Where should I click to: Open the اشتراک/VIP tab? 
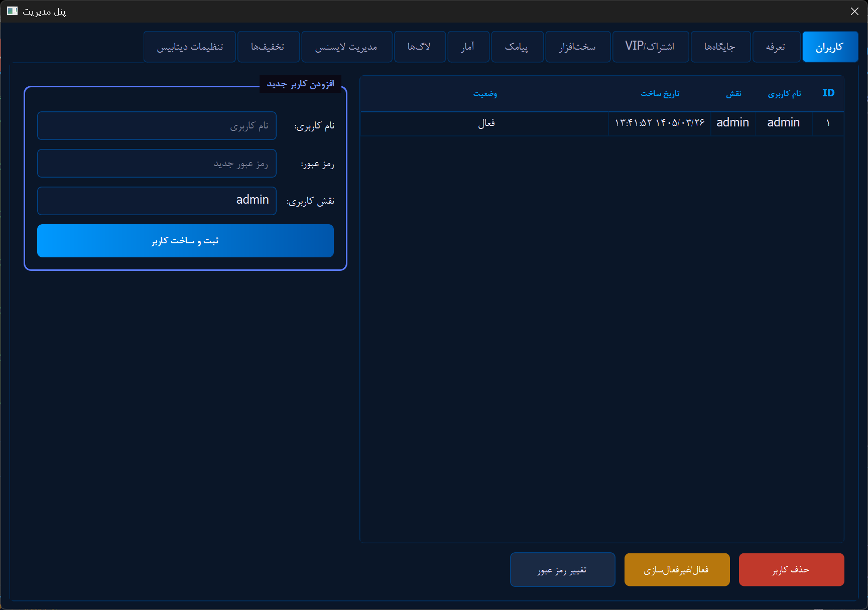pos(650,47)
